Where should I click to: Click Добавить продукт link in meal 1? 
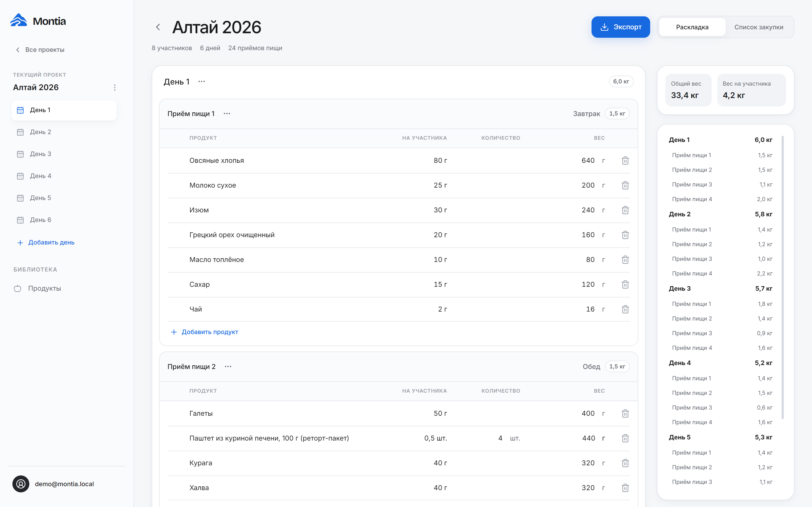click(205, 332)
